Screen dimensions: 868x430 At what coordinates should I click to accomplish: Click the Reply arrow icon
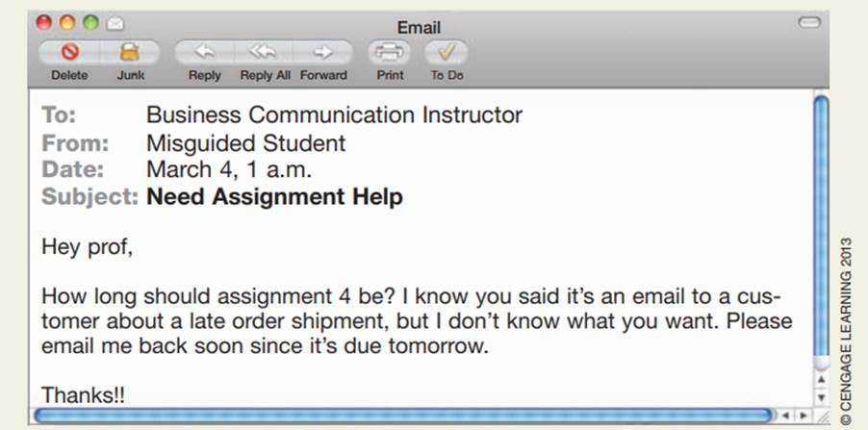[204, 52]
